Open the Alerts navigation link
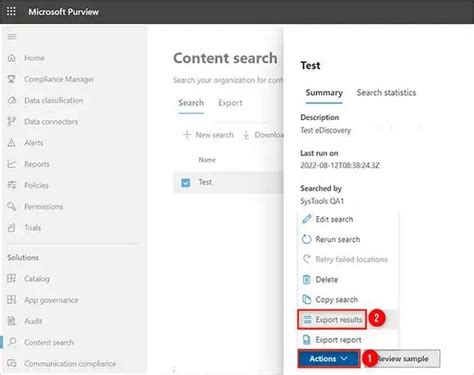The image size is (474, 375). coord(34,143)
